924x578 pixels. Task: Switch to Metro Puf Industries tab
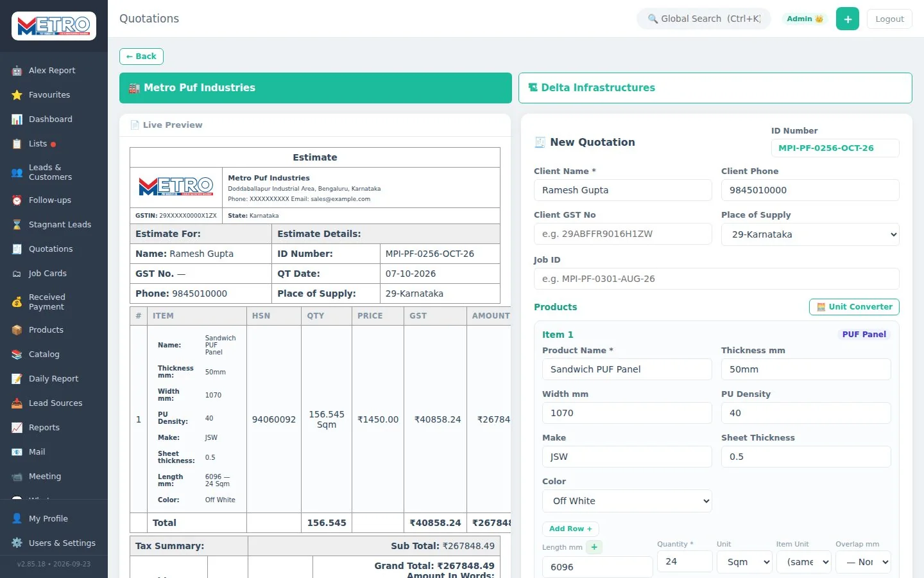(x=316, y=88)
